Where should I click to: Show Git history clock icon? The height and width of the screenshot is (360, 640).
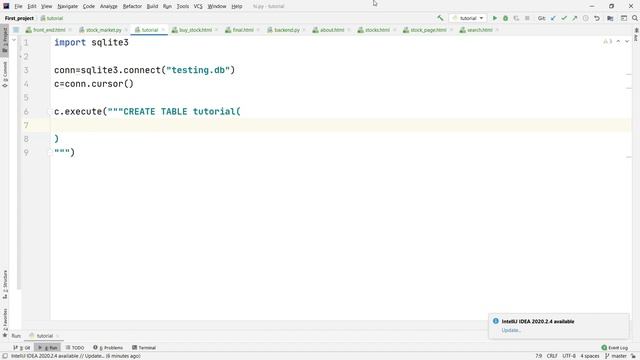[585, 18]
